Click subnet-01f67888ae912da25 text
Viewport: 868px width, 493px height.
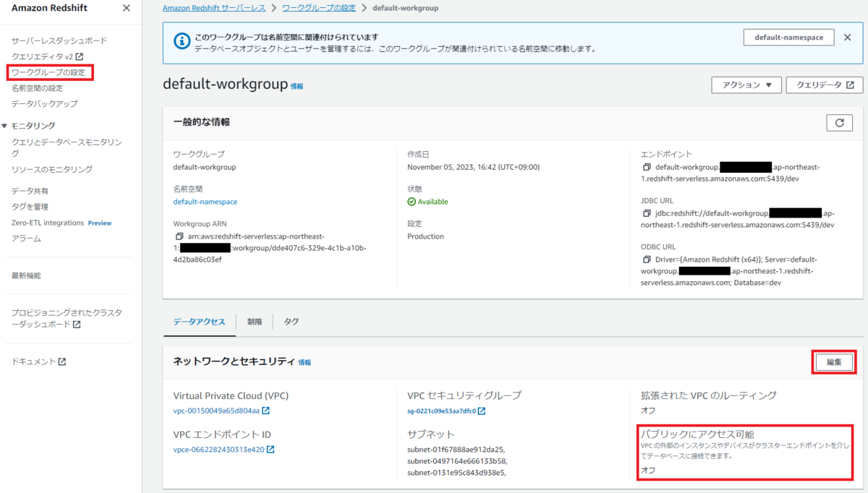pos(456,449)
